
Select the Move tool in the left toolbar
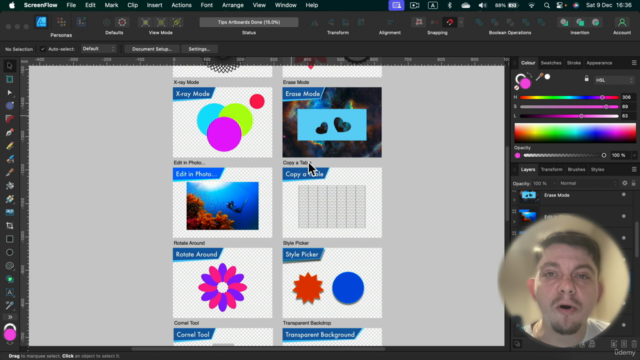tap(9, 66)
